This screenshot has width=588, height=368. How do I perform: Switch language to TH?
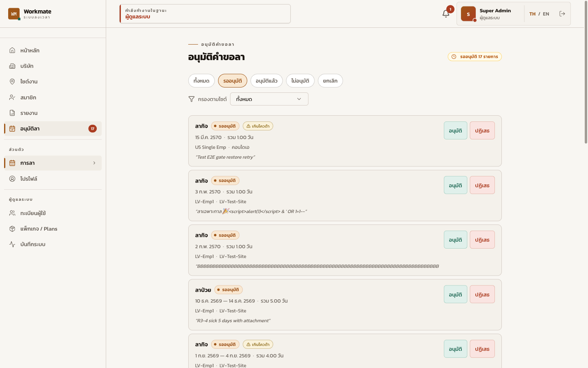click(x=532, y=14)
